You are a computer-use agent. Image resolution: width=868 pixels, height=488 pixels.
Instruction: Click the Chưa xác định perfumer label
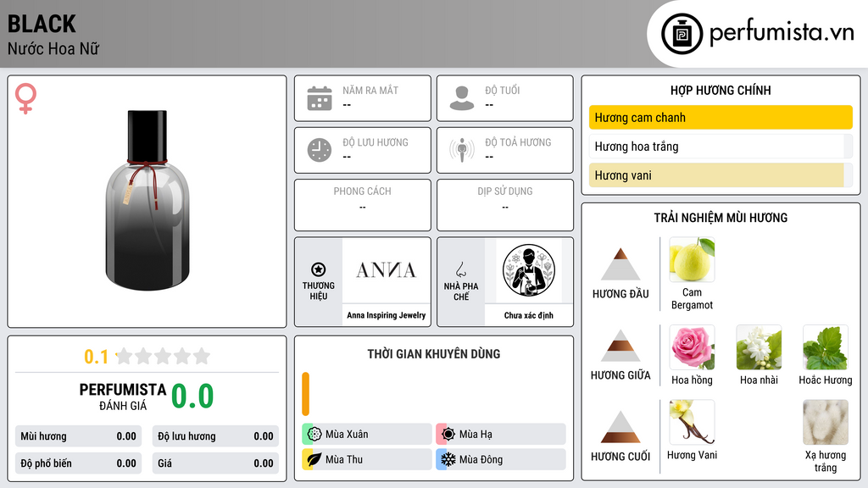[x=529, y=315]
